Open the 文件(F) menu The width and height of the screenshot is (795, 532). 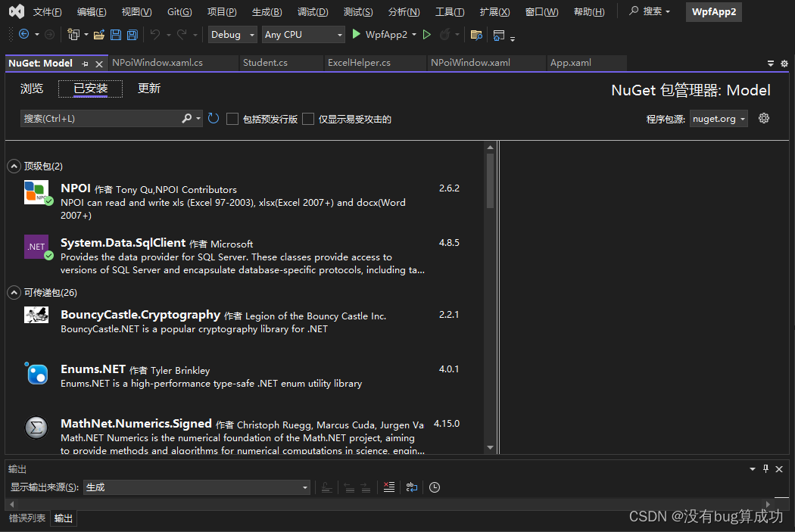pyautogui.click(x=47, y=11)
